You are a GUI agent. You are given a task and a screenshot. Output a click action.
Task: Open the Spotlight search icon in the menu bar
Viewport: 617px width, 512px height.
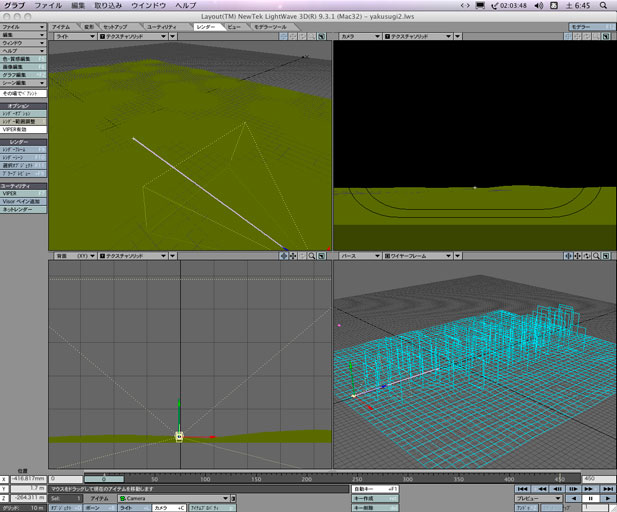tap(604, 6)
